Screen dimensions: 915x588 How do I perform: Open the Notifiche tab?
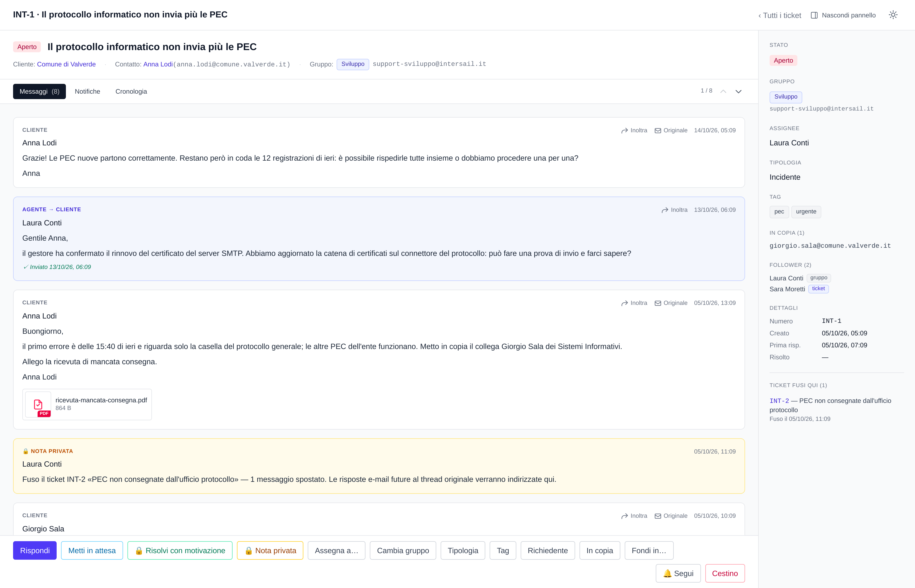tap(87, 91)
